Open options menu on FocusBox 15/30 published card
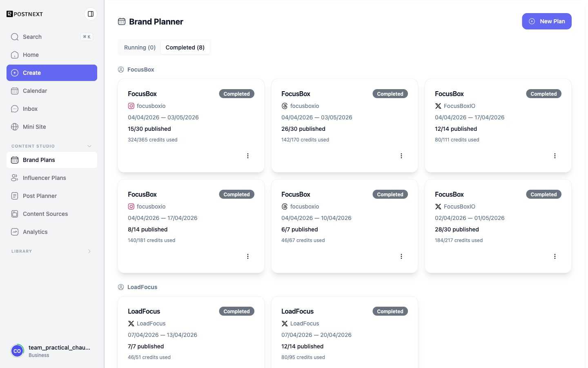 tap(248, 156)
